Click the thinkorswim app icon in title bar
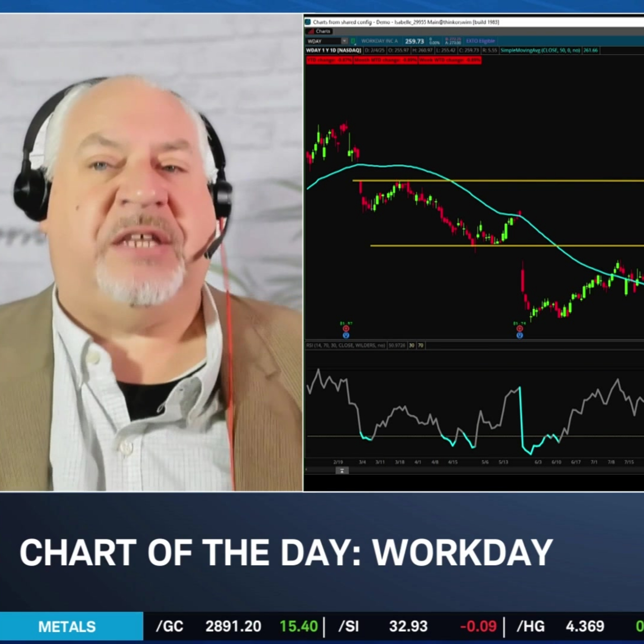 (x=308, y=22)
